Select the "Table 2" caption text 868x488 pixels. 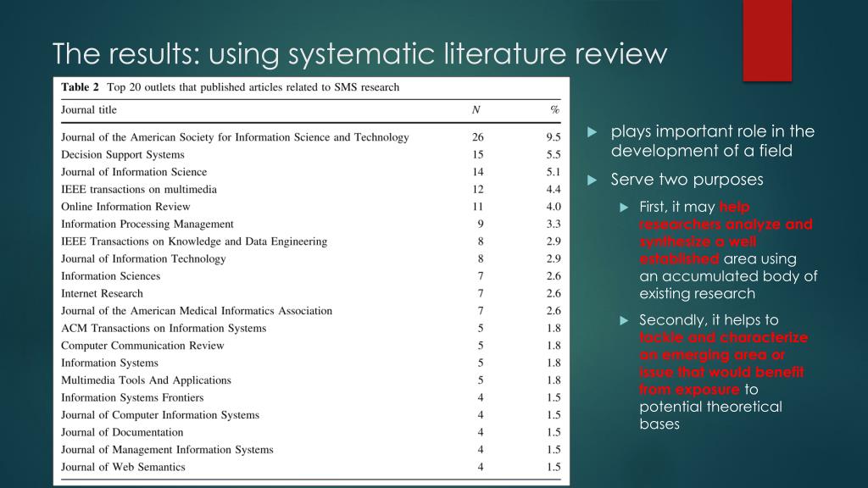(230, 87)
